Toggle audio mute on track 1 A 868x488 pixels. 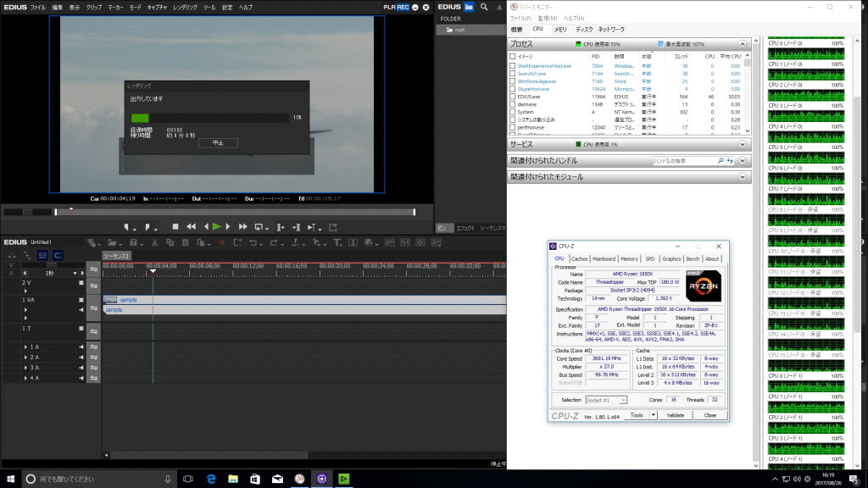coord(81,347)
